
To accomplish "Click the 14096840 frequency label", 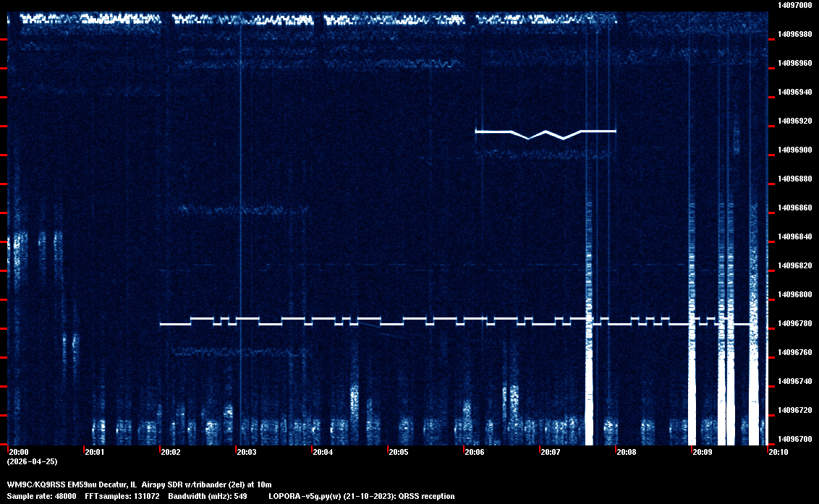I will (794, 236).
